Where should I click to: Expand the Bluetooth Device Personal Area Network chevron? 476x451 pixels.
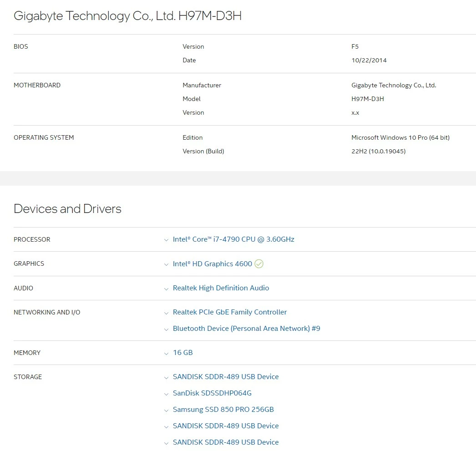pos(166,329)
